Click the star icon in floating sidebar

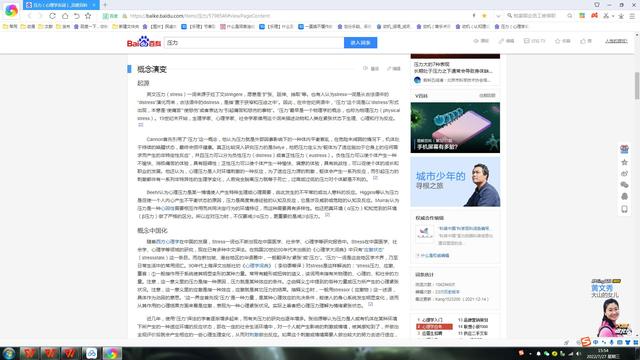(624, 162)
